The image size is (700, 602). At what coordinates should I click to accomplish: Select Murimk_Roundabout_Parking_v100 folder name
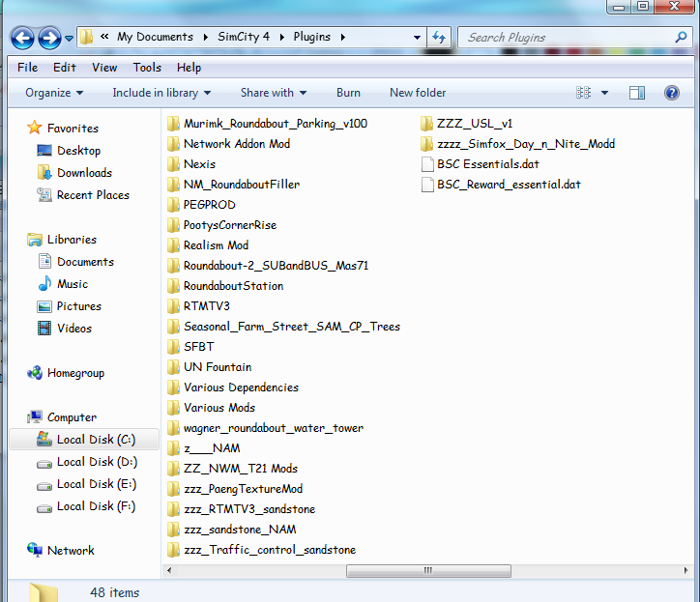pos(276,124)
